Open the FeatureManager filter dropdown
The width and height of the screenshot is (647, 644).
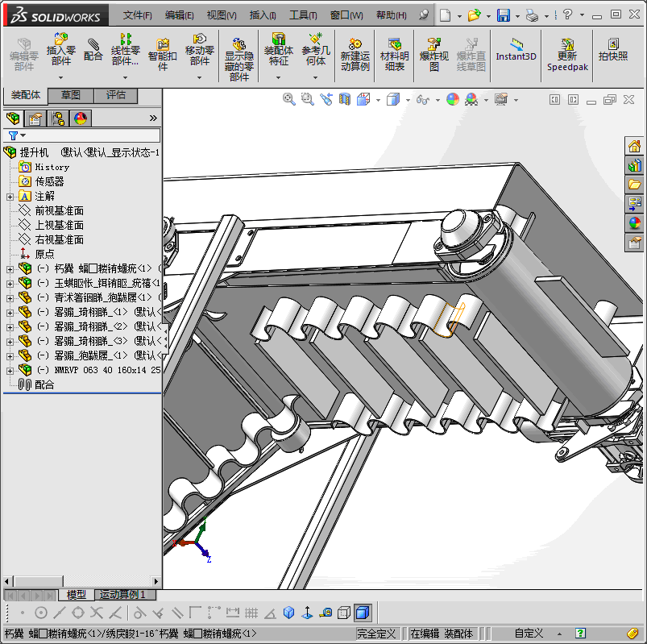16,135
